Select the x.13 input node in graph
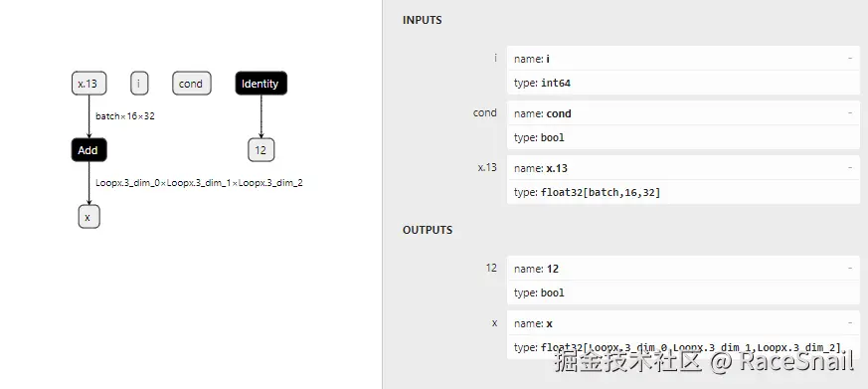The width and height of the screenshot is (868, 389). [88, 84]
